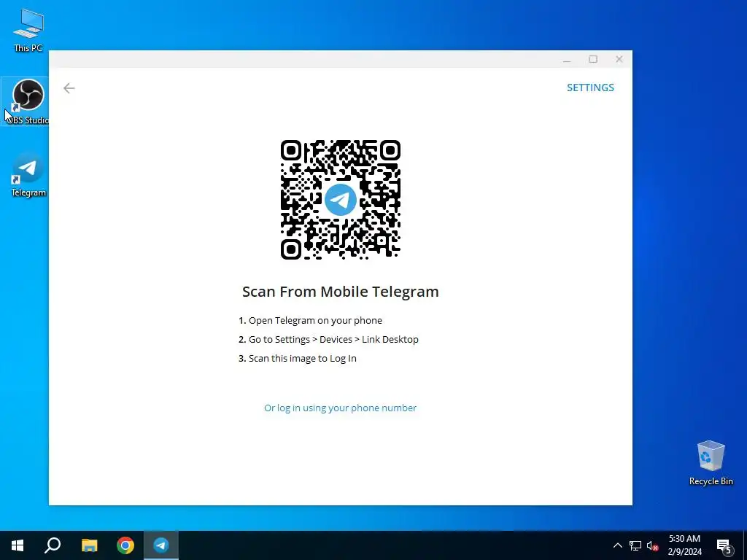This screenshot has height=560, width=747.
Task: Close the Telegram window
Action: click(619, 59)
